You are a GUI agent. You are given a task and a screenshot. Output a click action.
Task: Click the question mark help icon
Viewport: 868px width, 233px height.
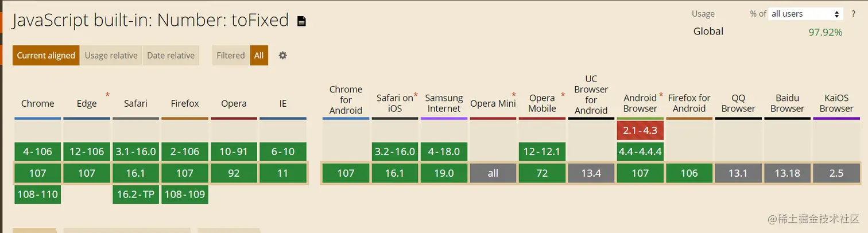854,14
